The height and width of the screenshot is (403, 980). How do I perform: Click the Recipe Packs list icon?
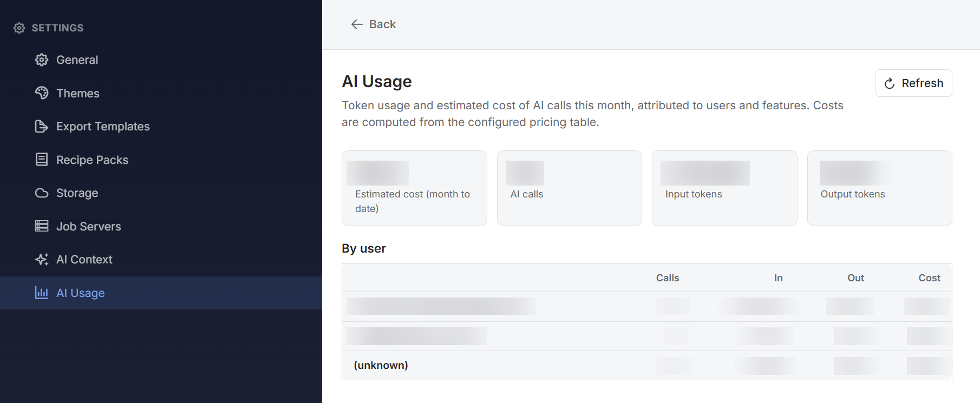pyautogui.click(x=42, y=160)
